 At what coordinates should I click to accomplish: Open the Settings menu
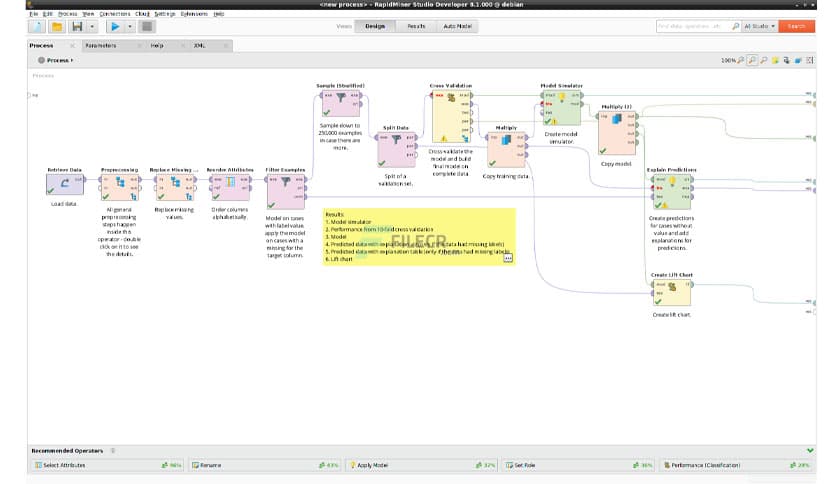tap(165, 14)
